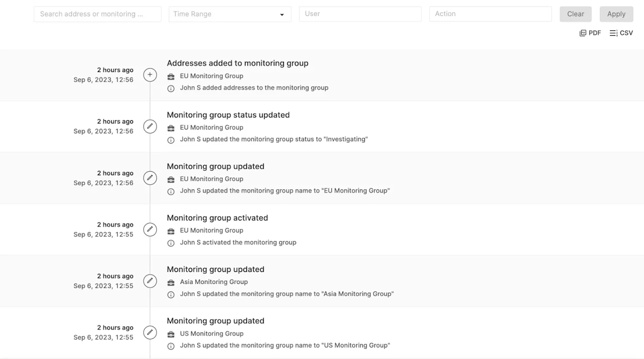Screen dimensions: 644x359
Task: Click name updated to US Monitoring Group description
Action: (x=285, y=345)
